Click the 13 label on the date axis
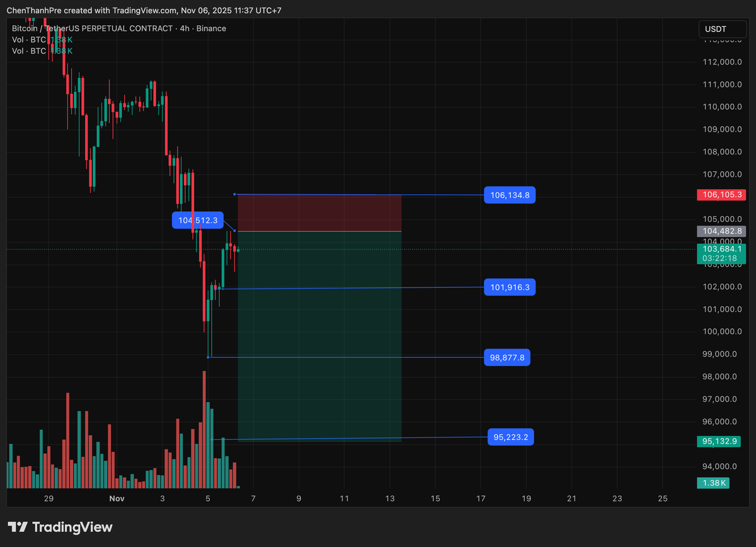The width and height of the screenshot is (756, 547). point(389,498)
